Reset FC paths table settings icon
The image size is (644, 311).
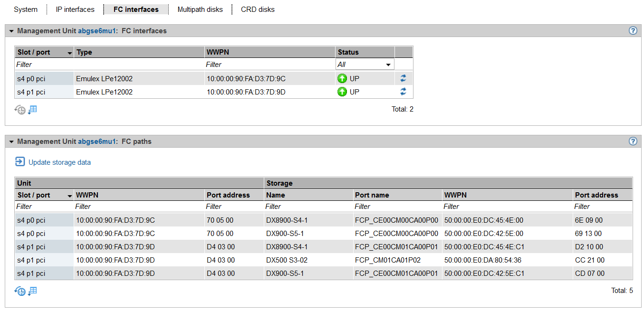[20, 291]
